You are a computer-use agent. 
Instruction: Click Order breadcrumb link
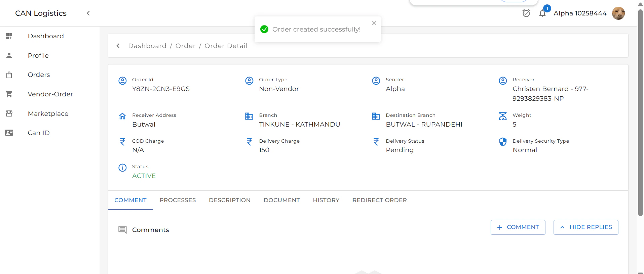pos(185,46)
